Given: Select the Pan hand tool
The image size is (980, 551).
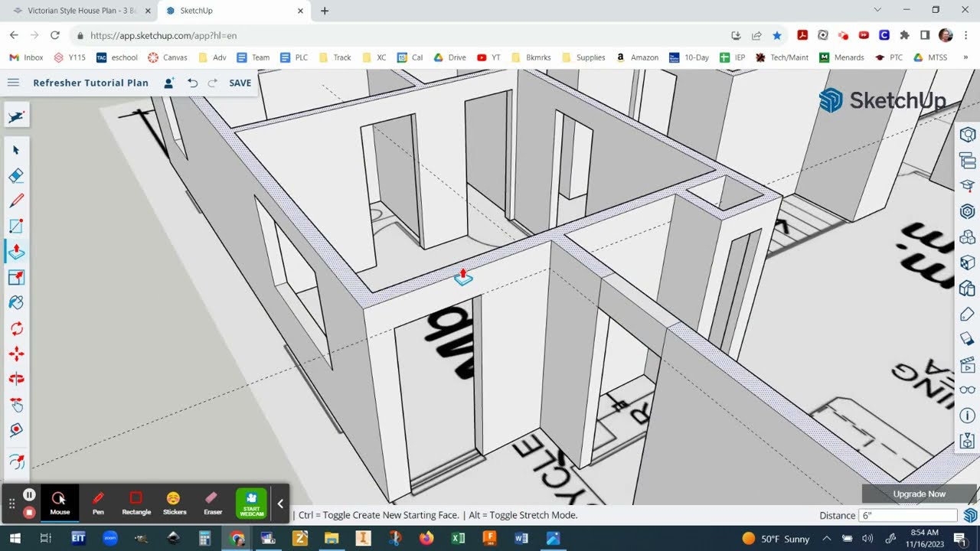Looking at the screenshot, I should point(16,405).
